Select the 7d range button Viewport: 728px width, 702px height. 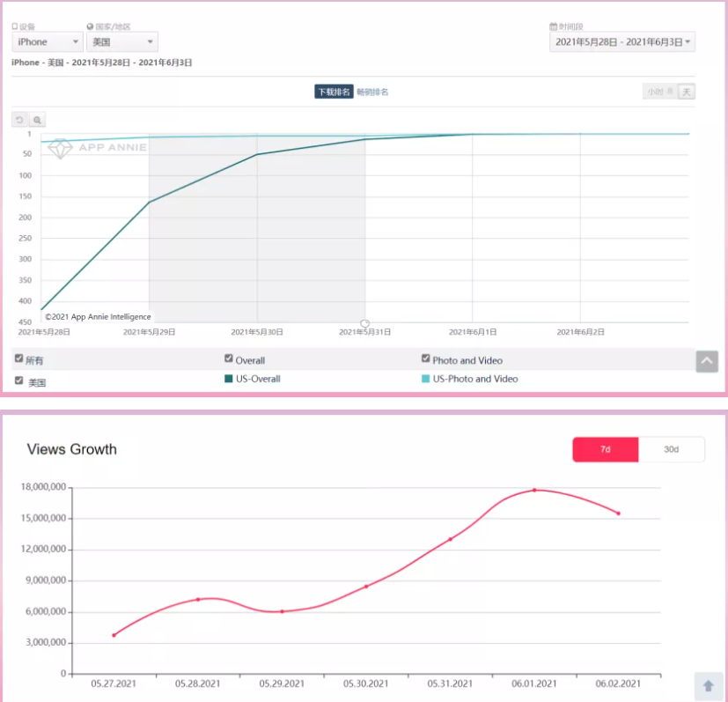click(605, 449)
